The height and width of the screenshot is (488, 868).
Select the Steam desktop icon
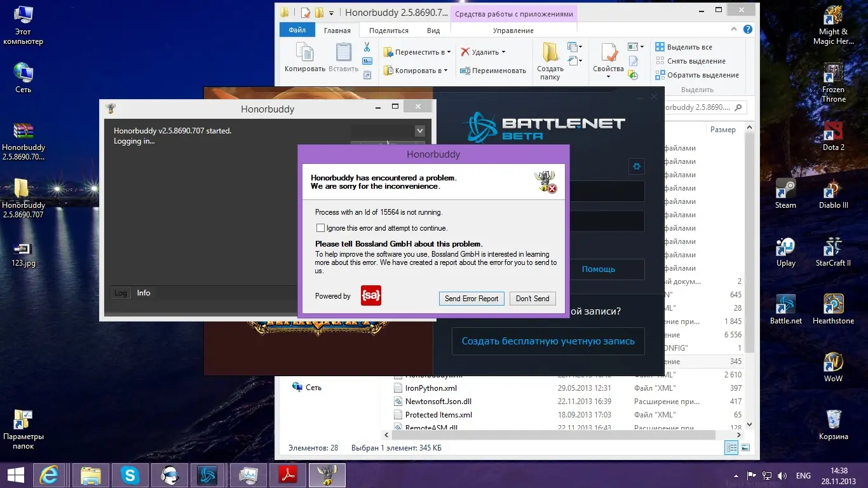click(x=785, y=194)
